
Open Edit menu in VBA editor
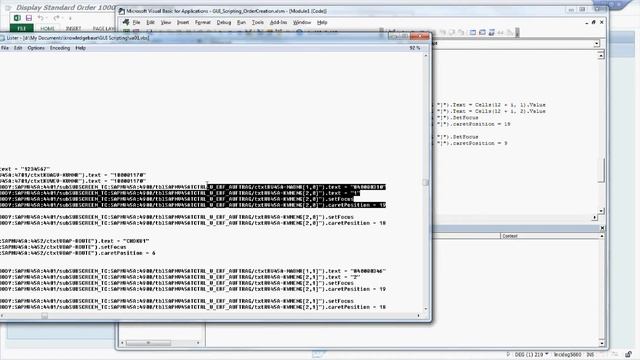pos(151,22)
